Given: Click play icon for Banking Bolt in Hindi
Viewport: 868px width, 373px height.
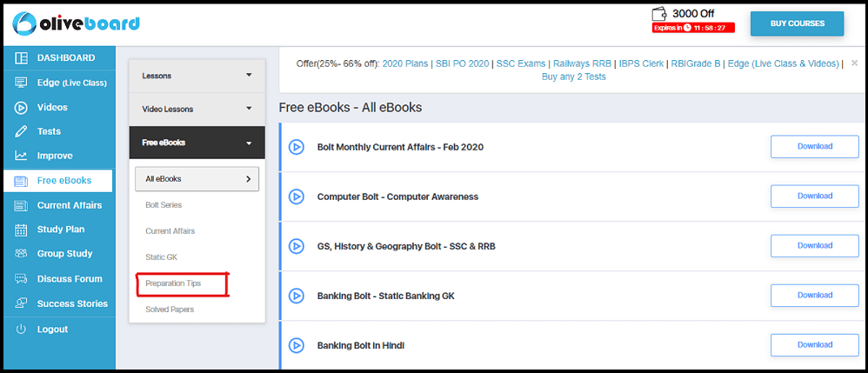Looking at the screenshot, I should click(297, 345).
